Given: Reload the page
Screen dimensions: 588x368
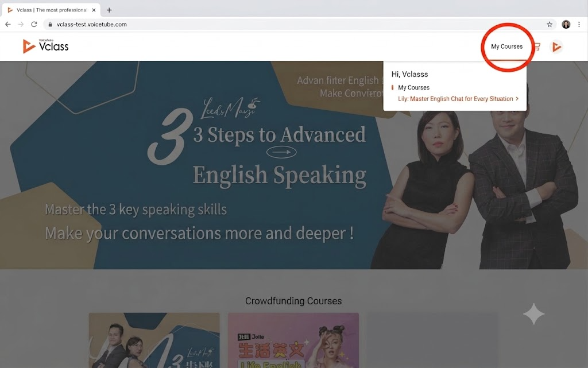Looking at the screenshot, I should point(34,24).
